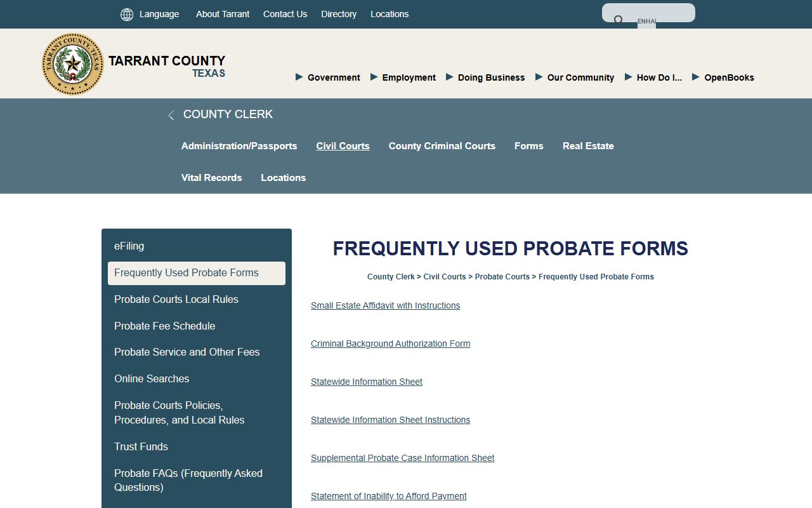Viewport: 812px width, 508px height.
Task: Go to Contact Us
Action: [285, 14]
